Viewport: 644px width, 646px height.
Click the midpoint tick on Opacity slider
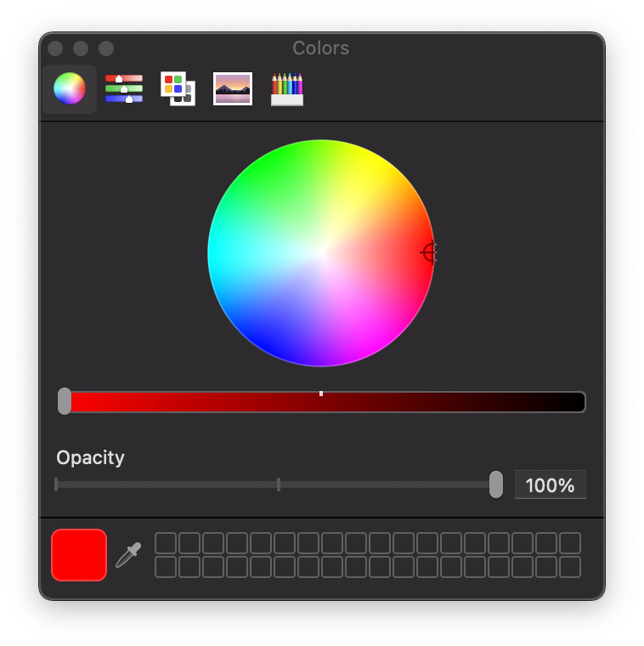(279, 484)
